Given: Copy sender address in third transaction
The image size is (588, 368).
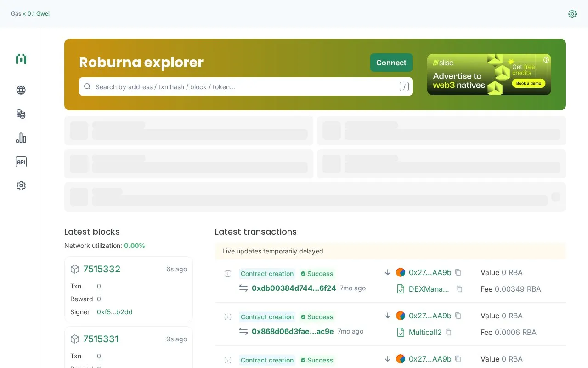Looking at the screenshot, I should click(458, 359).
